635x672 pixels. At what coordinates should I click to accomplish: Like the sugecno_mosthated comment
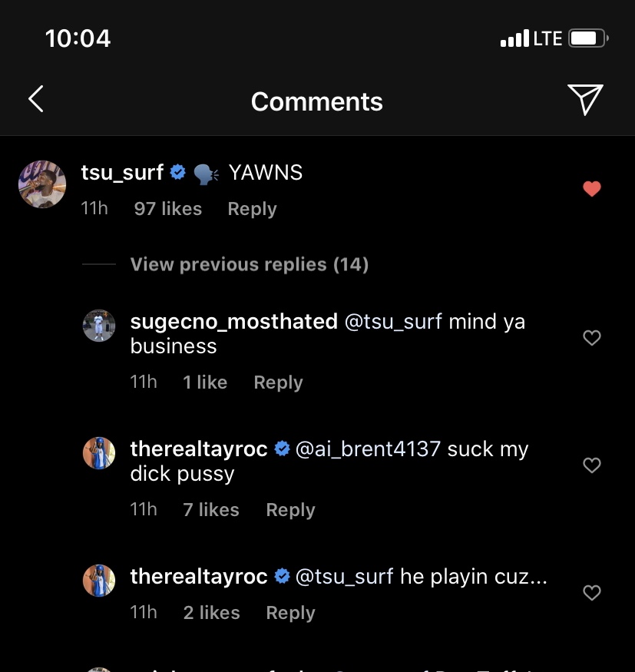click(x=591, y=338)
